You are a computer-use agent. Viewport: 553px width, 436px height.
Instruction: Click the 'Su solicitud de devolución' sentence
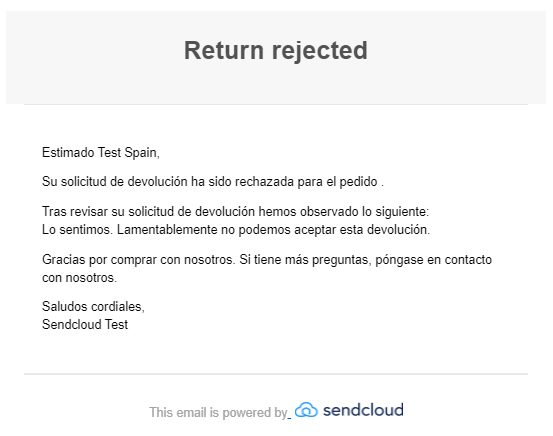pyautogui.click(x=213, y=182)
